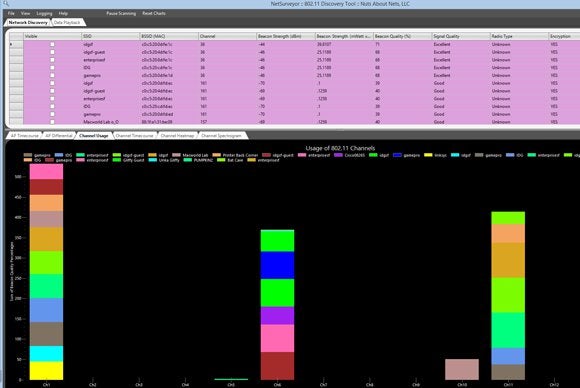The width and height of the screenshot is (580, 388).
Task: Sort by Beacon Quality (%) column header
Action: (x=402, y=36)
